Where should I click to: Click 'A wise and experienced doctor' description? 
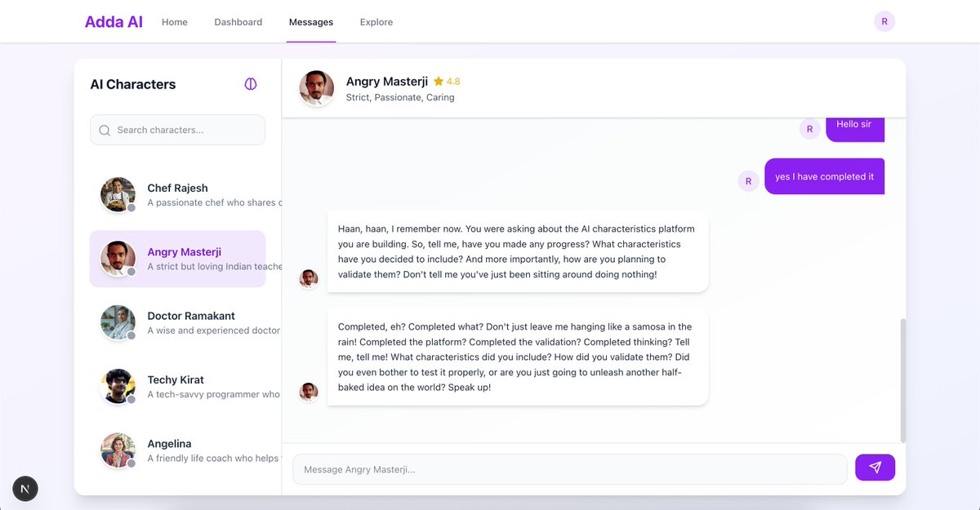(x=214, y=330)
